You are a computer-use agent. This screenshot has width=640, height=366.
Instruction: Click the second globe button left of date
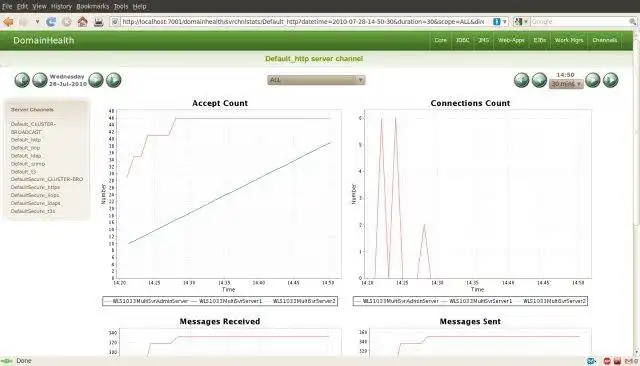(40, 80)
